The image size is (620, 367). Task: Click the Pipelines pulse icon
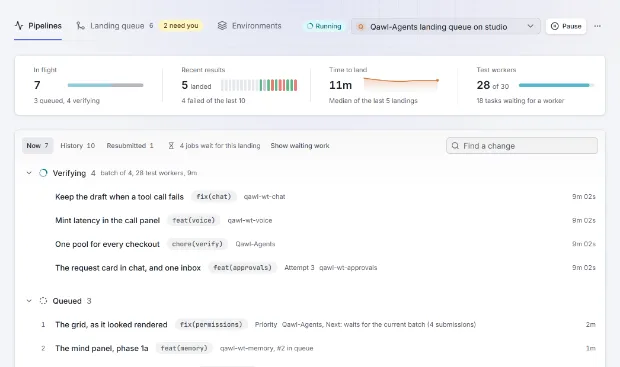pyautogui.click(x=19, y=26)
